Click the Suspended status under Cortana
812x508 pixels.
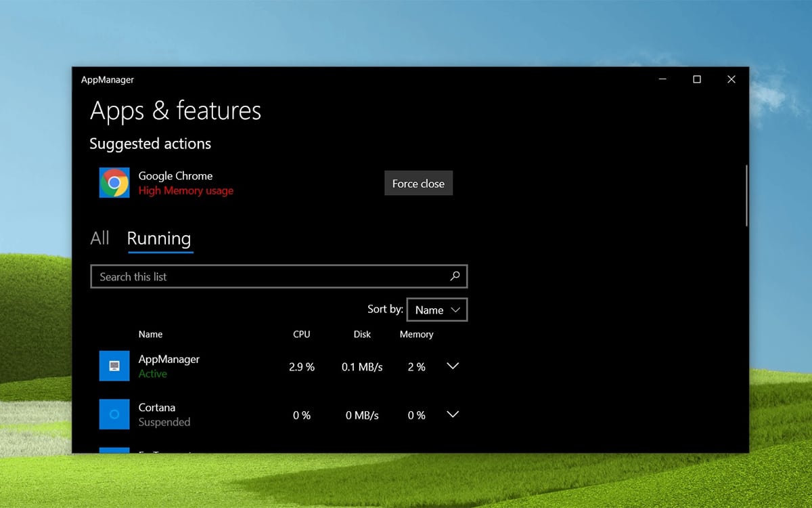coord(164,422)
